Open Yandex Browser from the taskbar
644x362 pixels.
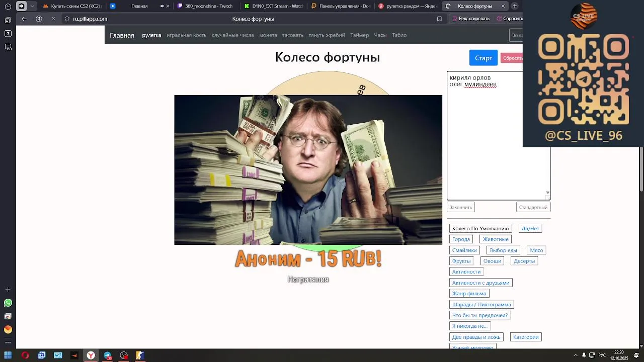pyautogui.click(x=91, y=355)
